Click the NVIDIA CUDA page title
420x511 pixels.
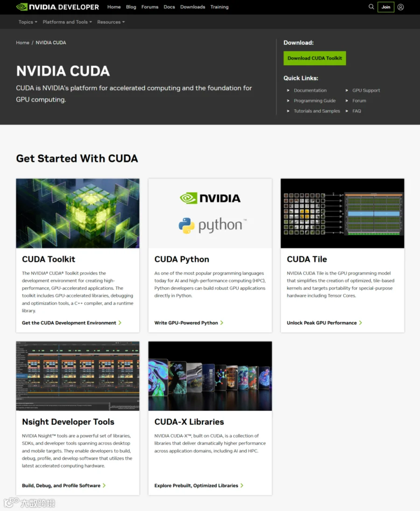click(x=63, y=71)
